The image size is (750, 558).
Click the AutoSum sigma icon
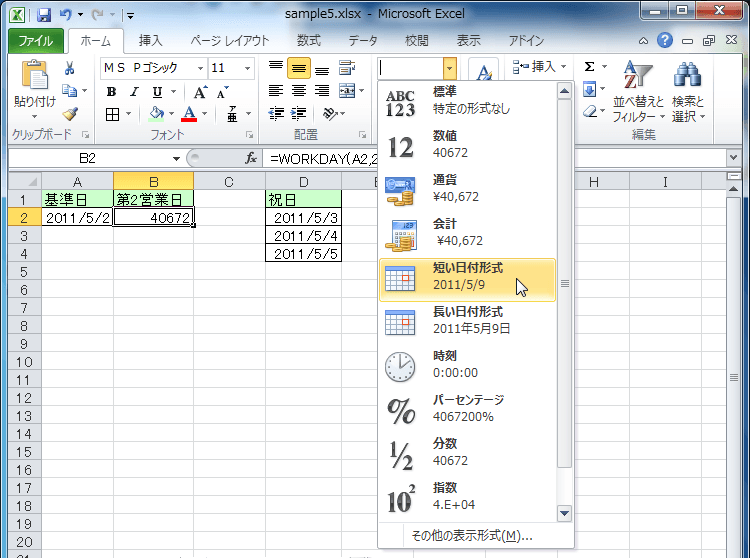(590, 66)
